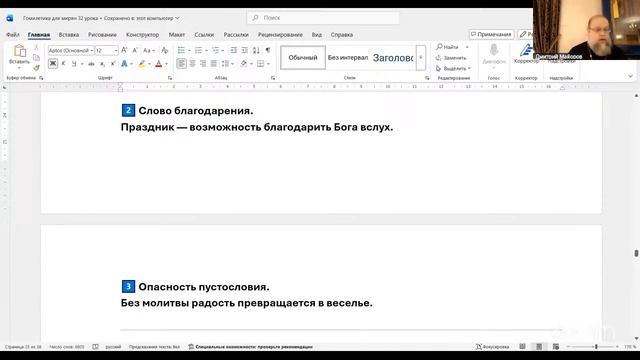The height and width of the screenshot is (360, 640).
Task: Click Фокусировка in the status bar
Action: coord(492,347)
